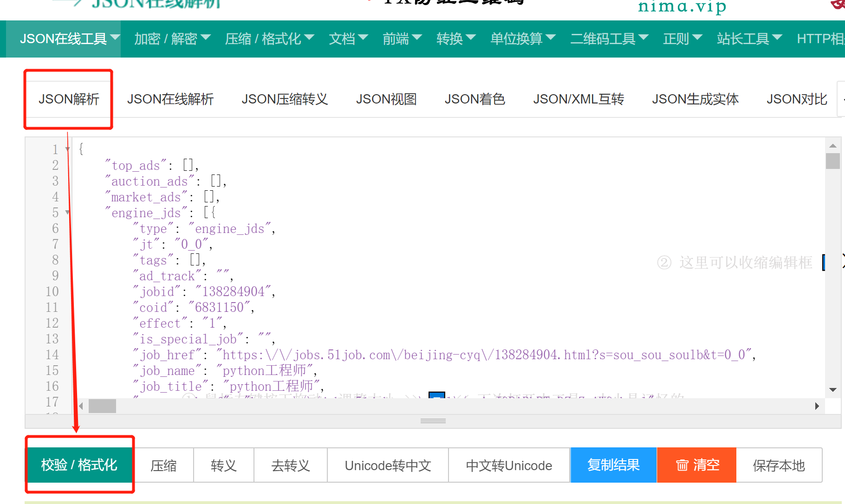The image size is (845, 504).
Task: Click the vertical scrollbar thumb
Action: click(x=833, y=161)
